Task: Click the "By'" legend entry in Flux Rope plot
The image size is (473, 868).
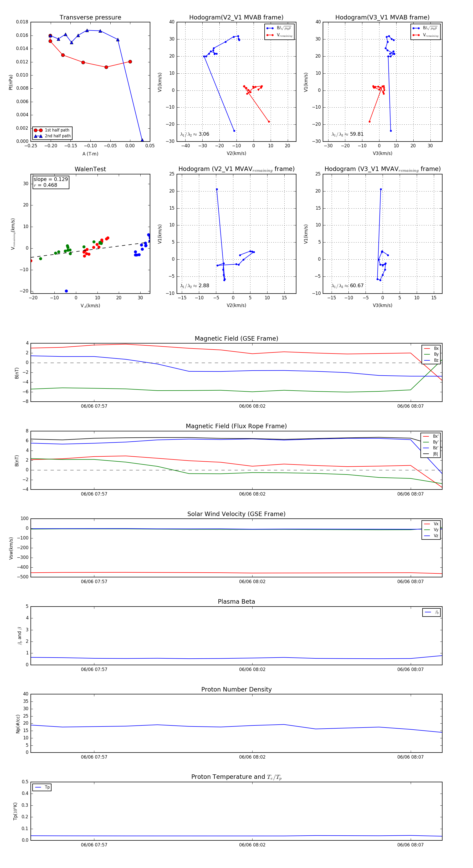Action: 431,442
